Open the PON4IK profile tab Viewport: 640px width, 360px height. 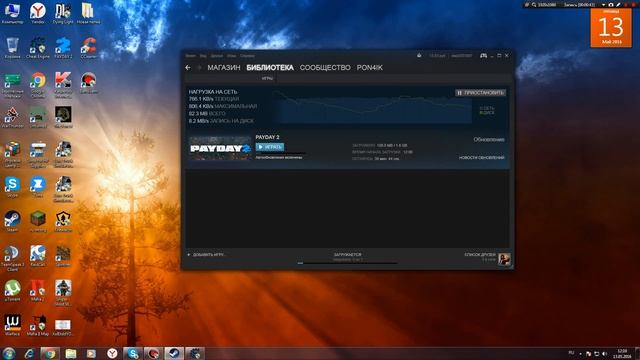tap(369, 68)
